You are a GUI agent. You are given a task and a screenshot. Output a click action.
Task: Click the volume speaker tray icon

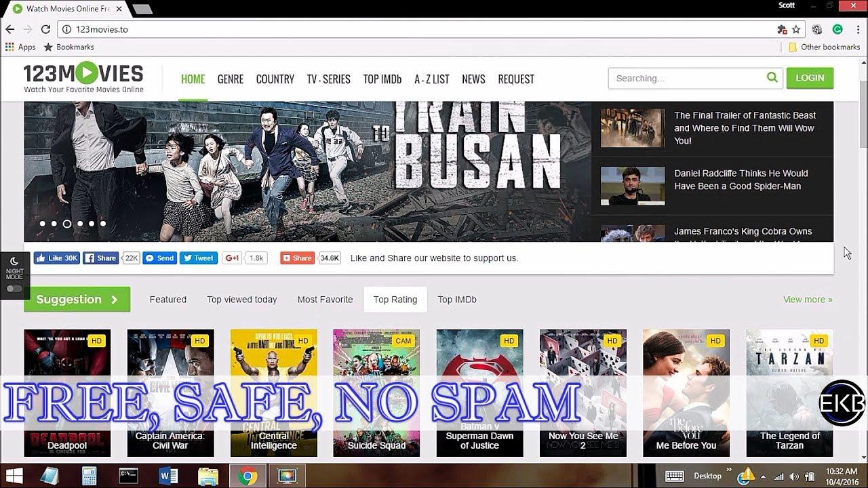(793, 476)
